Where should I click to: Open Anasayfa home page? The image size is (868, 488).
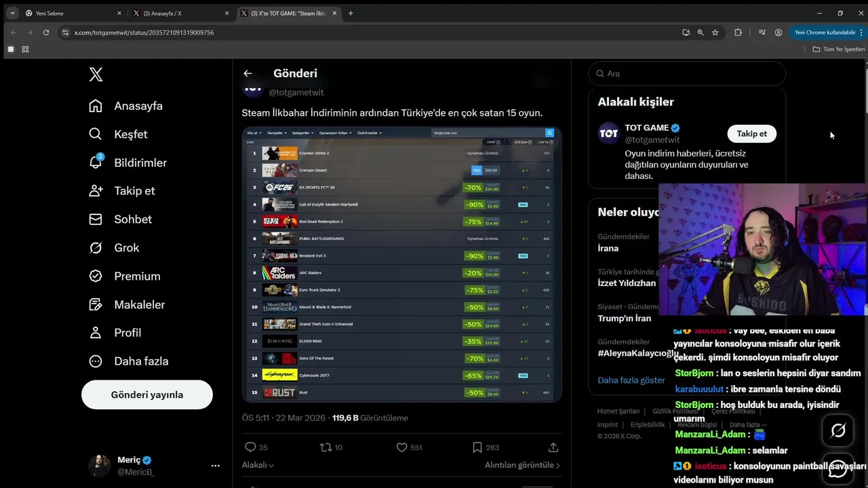pyautogui.click(x=126, y=106)
